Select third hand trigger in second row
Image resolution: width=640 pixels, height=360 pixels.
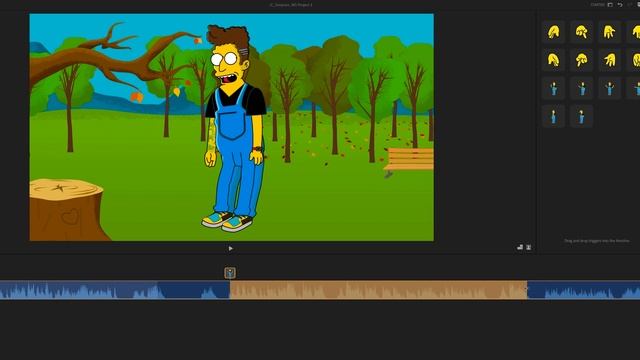click(x=609, y=60)
